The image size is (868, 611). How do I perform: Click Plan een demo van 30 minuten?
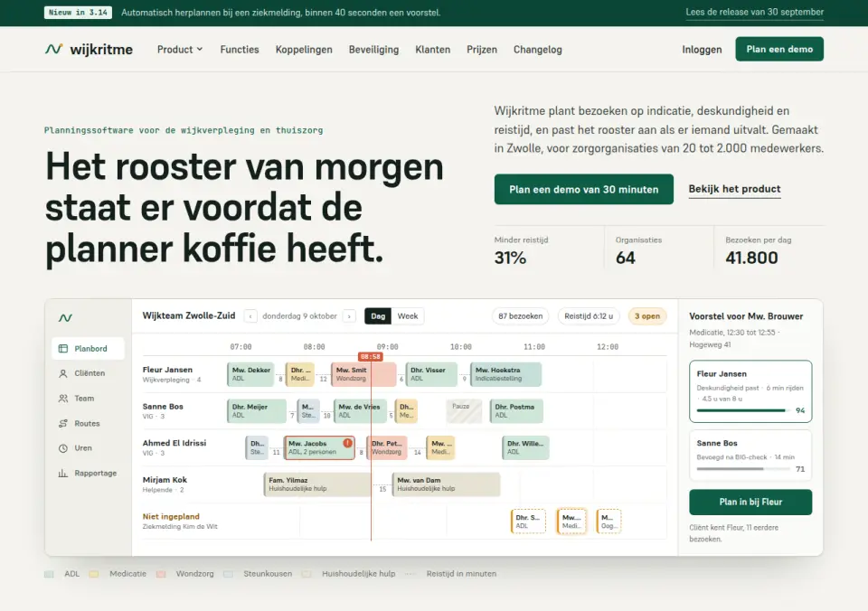click(x=584, y=189)
